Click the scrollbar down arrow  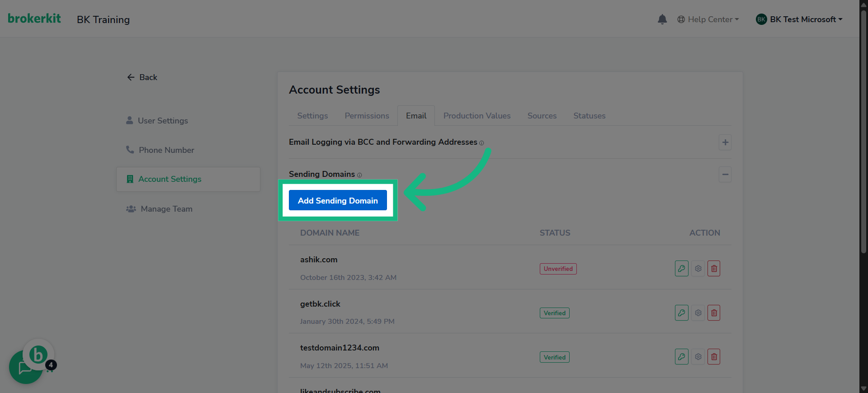[863, 388]
